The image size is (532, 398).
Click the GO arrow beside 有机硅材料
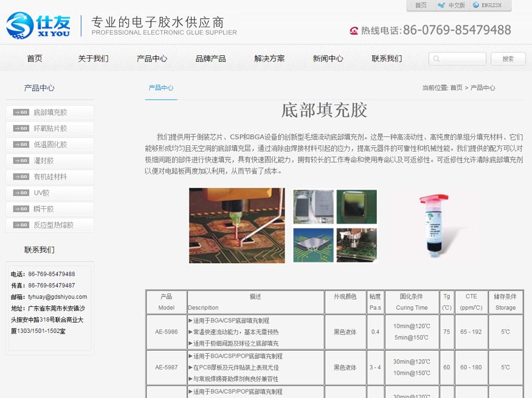(21, 177)
